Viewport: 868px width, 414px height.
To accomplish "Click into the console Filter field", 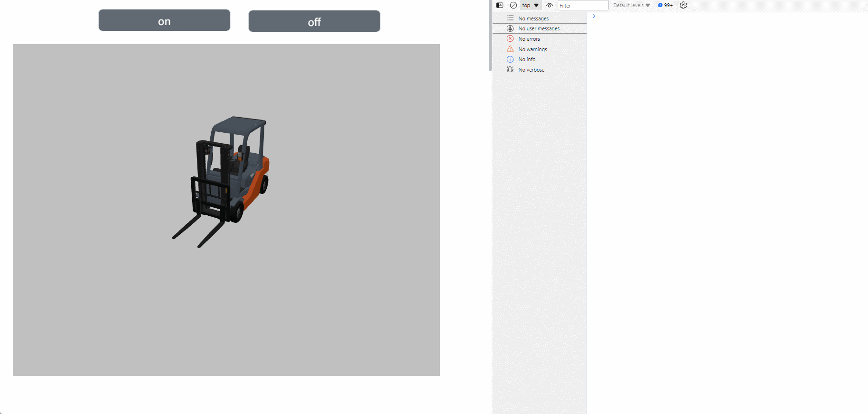I will 583,5.
